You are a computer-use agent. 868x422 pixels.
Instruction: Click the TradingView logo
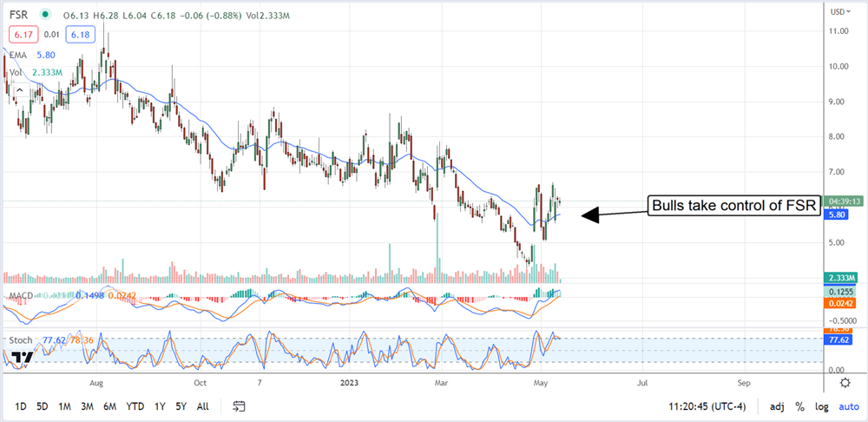coord(23,357)
